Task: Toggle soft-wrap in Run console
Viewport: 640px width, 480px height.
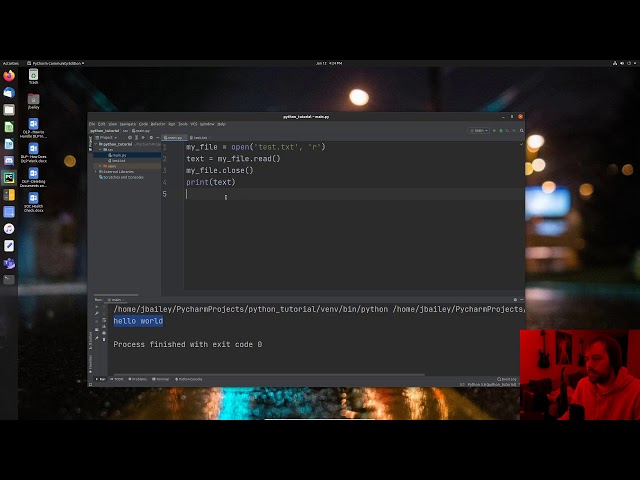Action: [x=104, y=320]
